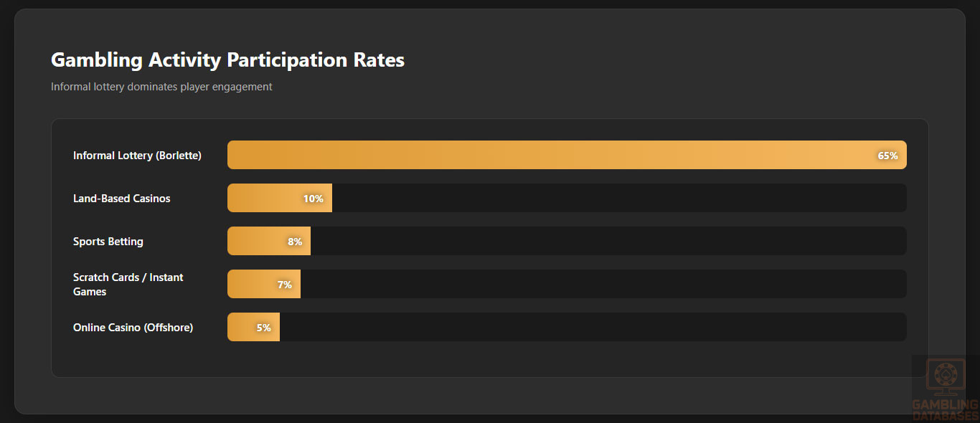The width and height of the screenshot is (980, 423).
Task: Click the Gambling Activity Participation Rates heading
Action: 227,60
